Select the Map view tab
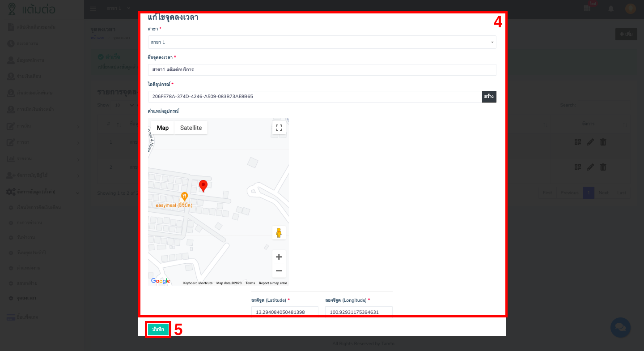This screenshot has height=351, width=644. [163, 128]
